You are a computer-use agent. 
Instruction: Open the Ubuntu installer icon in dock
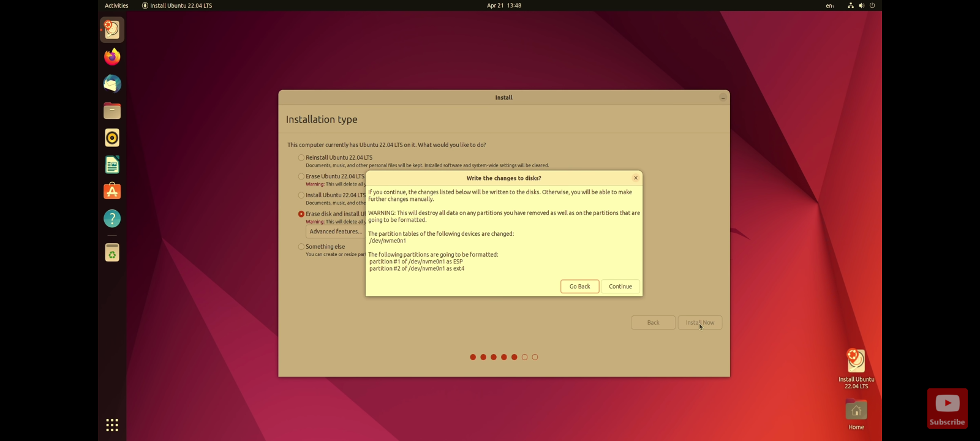coord(112,29)
